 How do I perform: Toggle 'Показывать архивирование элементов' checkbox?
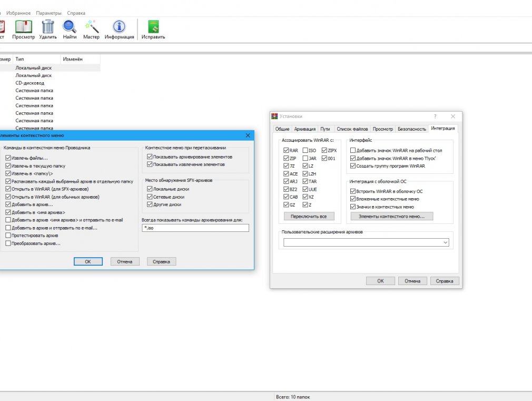point(150,157)
